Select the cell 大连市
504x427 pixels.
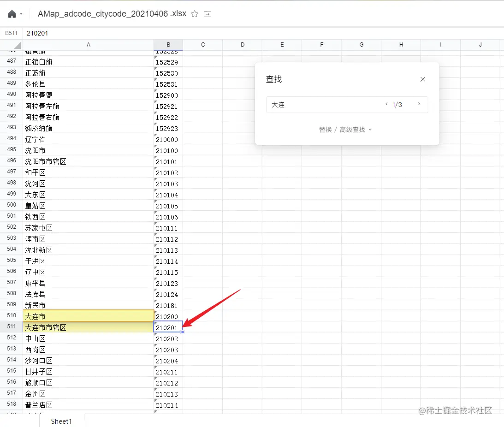click(x=89, y=316)
